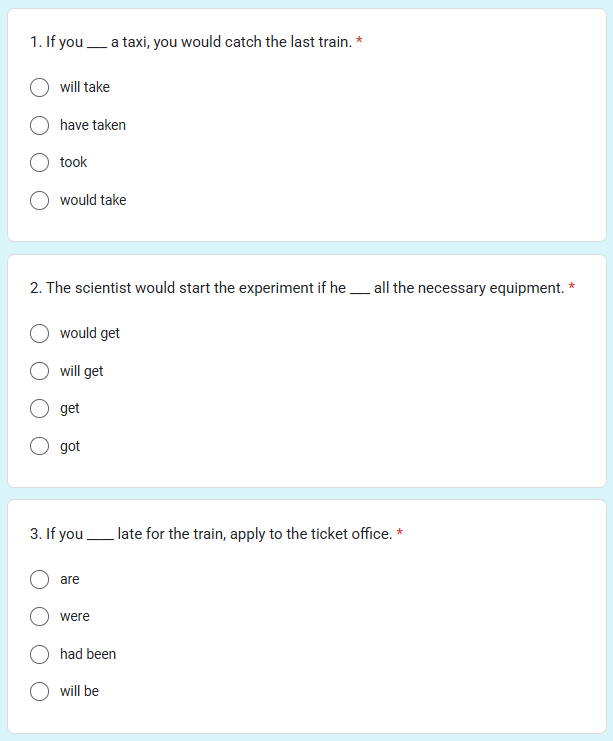Screen dimensions: 613x741
Task: Click the "will be" label text
Action: (79, 691)
